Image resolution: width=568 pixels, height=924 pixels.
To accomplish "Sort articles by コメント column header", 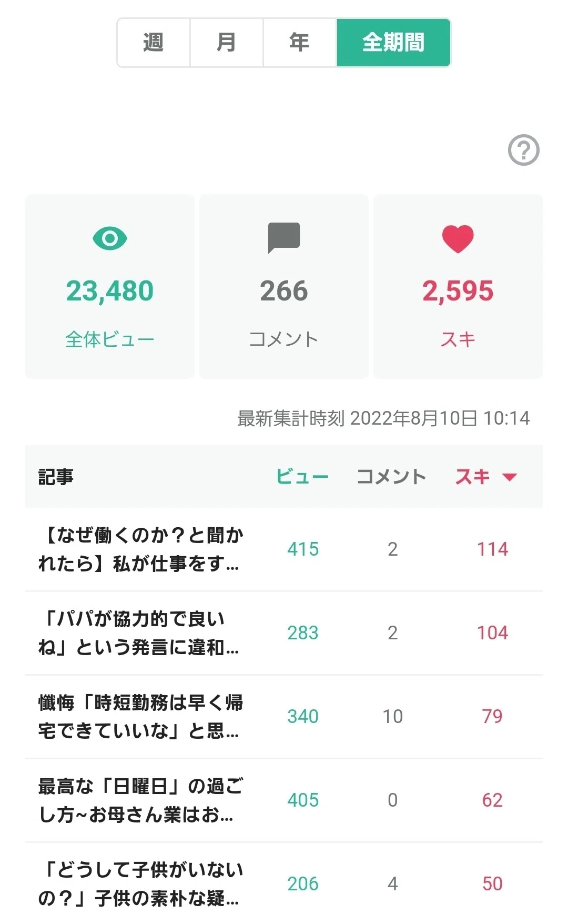I will 391,477.
